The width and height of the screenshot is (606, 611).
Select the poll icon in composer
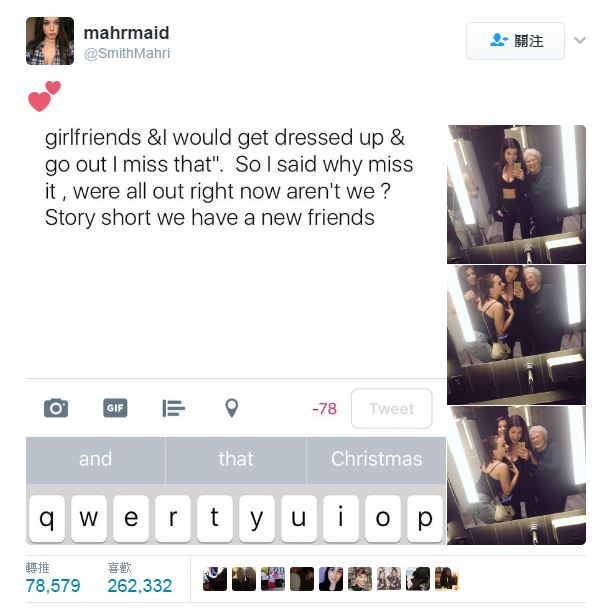tap(173, 408)
